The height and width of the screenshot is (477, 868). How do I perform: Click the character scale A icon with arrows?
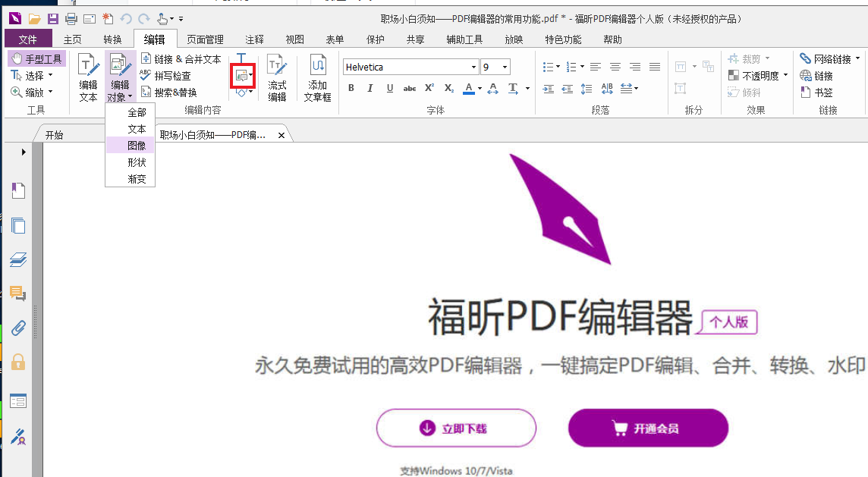pos(493,88)
